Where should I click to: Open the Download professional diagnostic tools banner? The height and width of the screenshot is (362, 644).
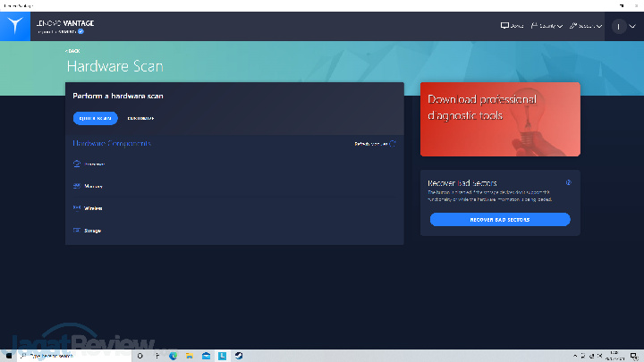point(500,119)
